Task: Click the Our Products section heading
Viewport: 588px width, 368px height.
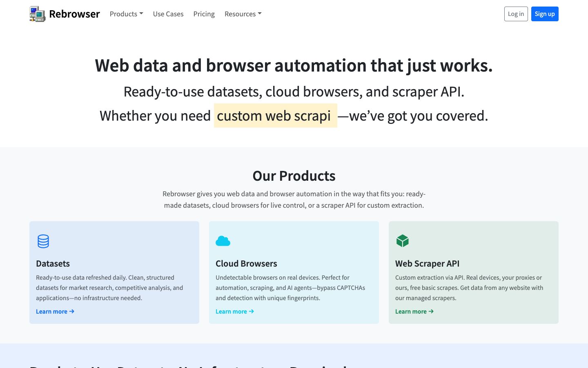Action: [294, 176]
